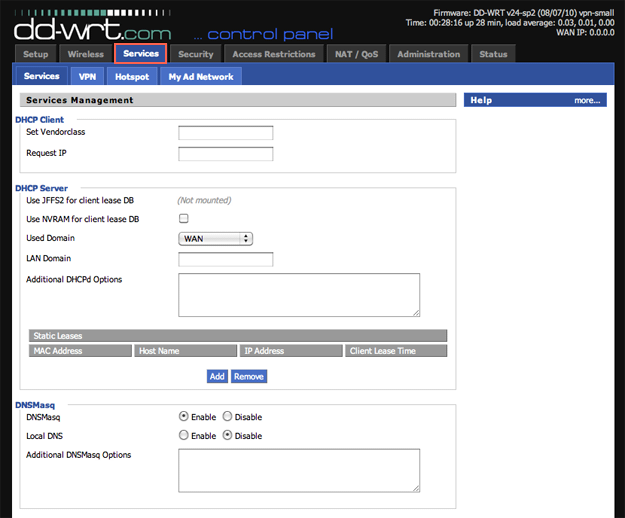625x518 pixels.
Task: Click the WAN IP: 0.0.0.0 text
Action: [x=585, y=32]
